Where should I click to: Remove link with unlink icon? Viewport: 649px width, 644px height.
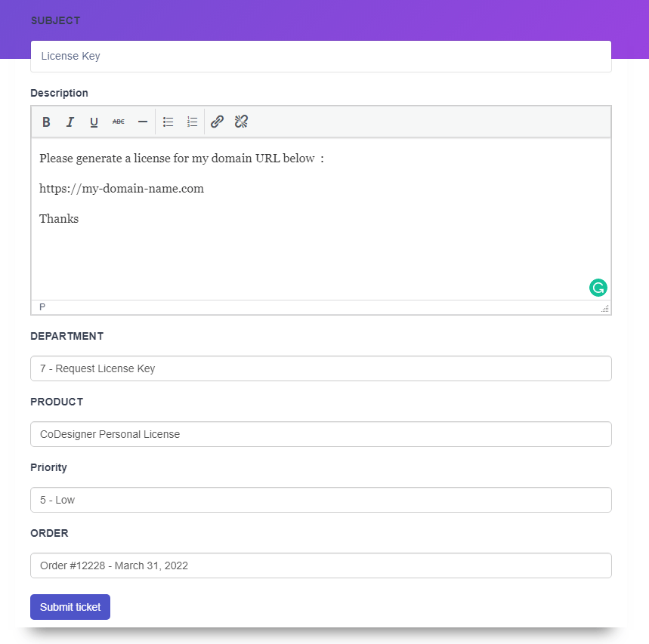pos(241,122)
